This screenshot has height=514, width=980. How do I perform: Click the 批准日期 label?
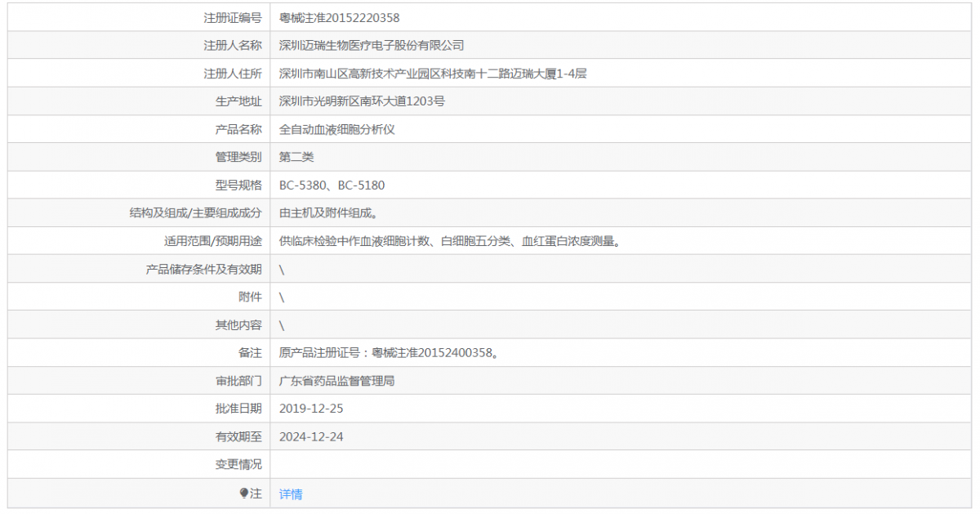238,409
